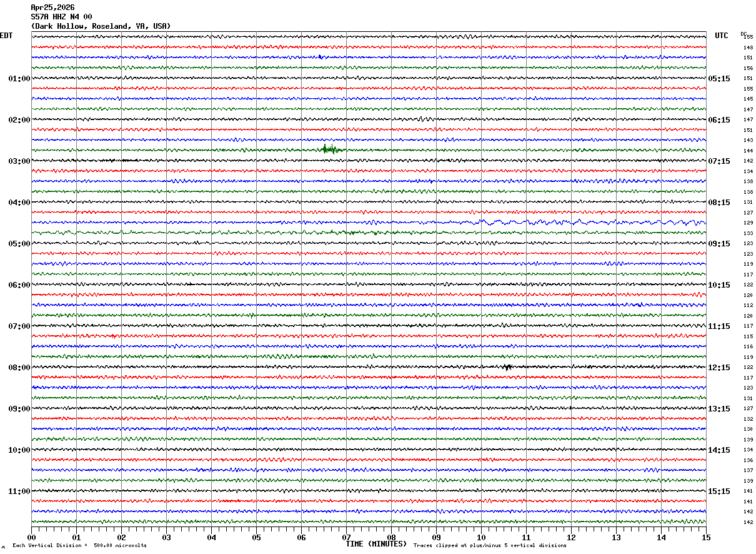The width and height of the screenshot is (756, 554).
Task: Click the 11:15 UTC time label
Action: pos(719,326)
